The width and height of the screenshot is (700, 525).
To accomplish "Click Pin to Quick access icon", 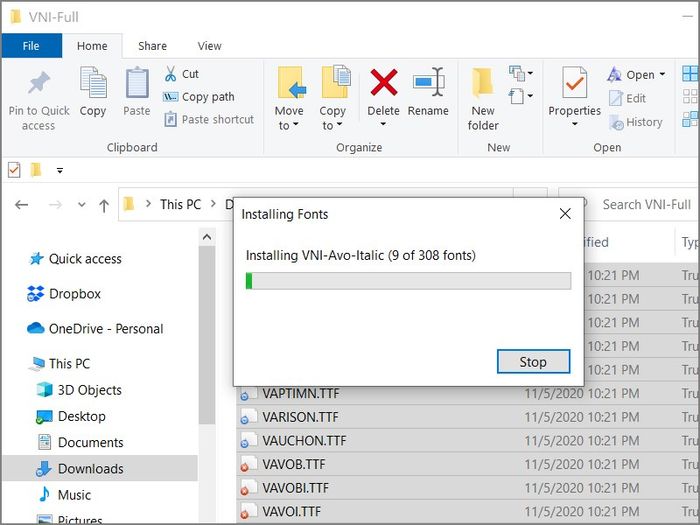I will (x=39, y=83).
